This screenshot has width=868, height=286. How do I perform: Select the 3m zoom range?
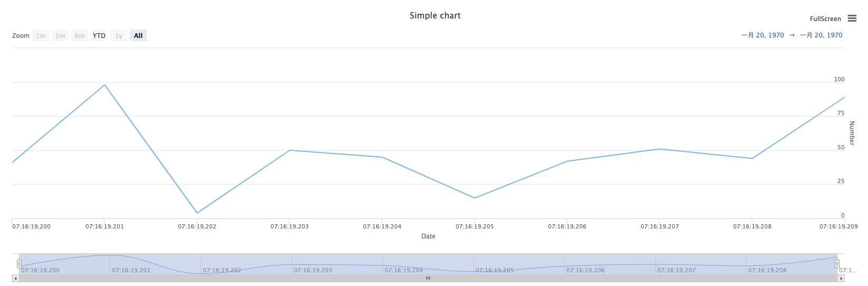60,36
